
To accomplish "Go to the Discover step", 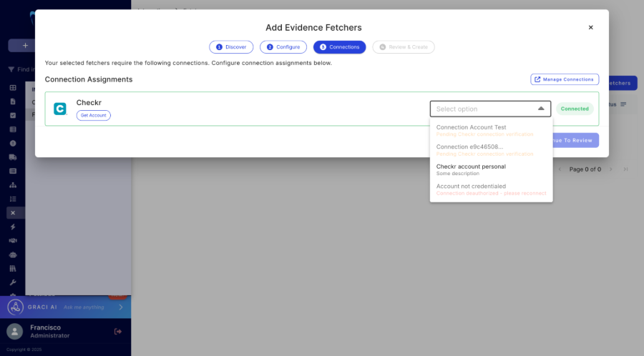I will coord(231,47).
